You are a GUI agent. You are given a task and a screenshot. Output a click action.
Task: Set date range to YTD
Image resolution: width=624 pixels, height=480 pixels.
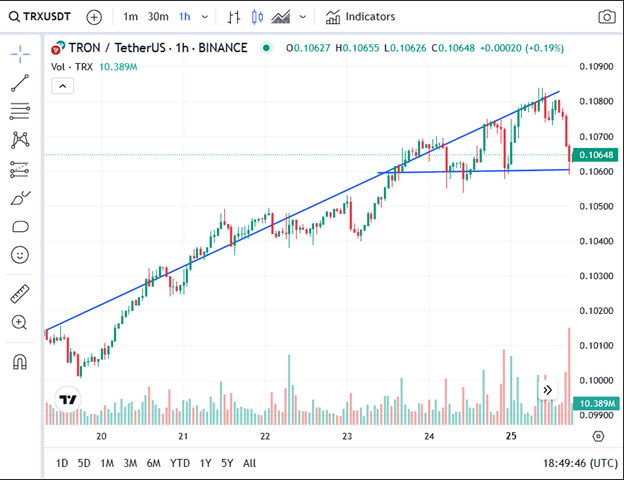[180, 463]
